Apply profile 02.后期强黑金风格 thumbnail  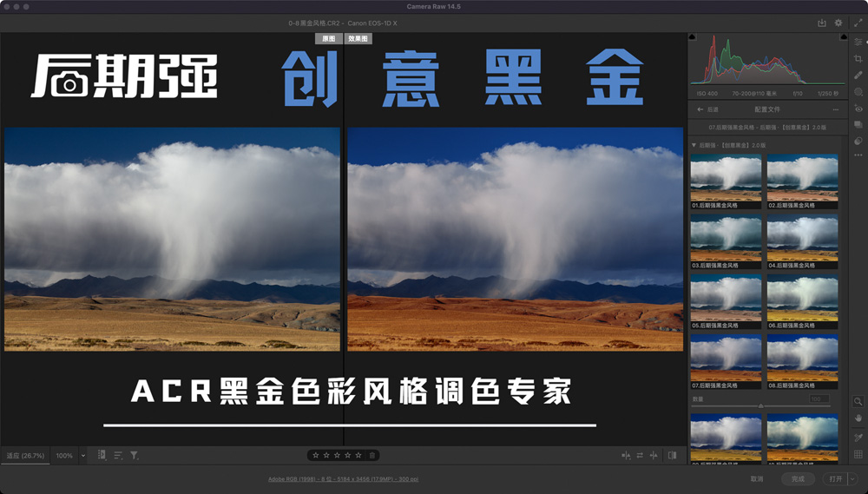point(802,181)
